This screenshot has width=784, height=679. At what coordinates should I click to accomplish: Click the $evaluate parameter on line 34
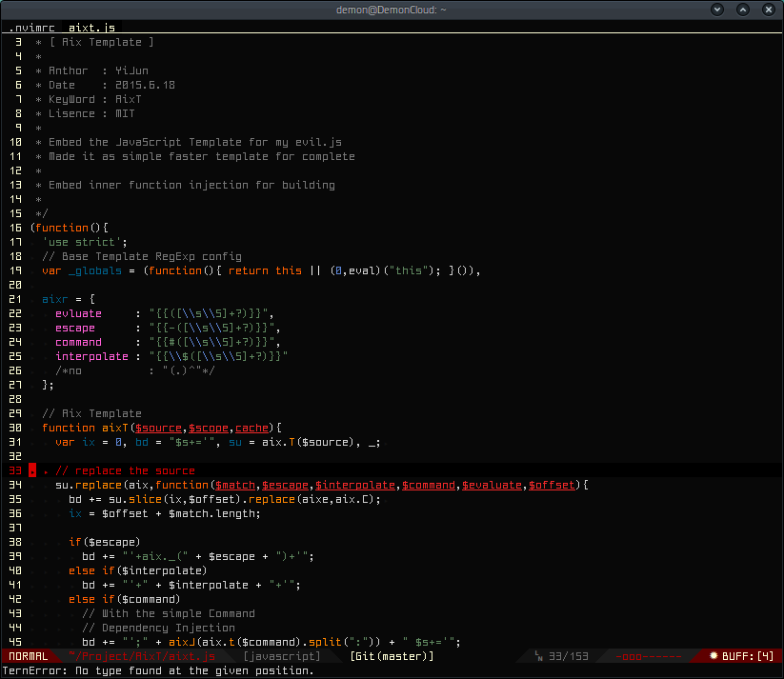click(x=492, y=485)
